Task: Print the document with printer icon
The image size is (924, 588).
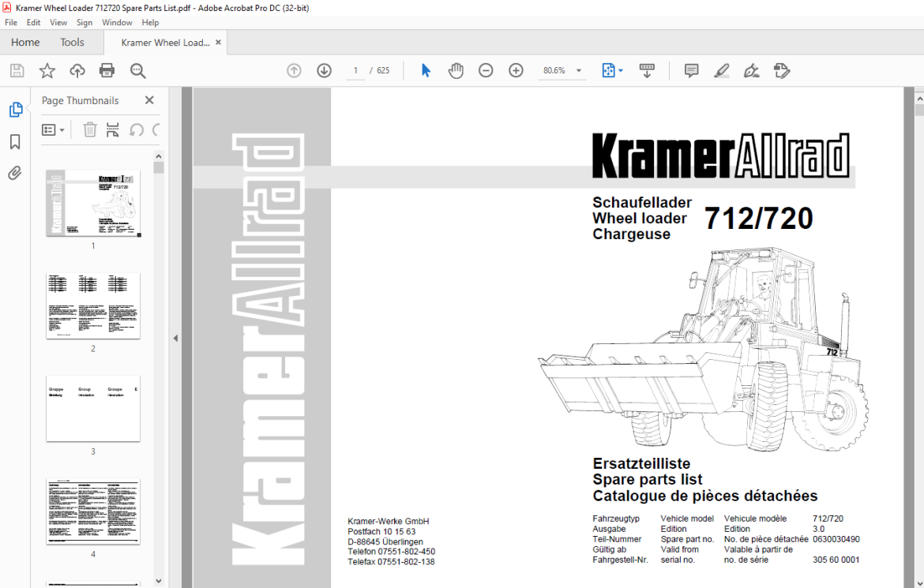Action: 107,71
